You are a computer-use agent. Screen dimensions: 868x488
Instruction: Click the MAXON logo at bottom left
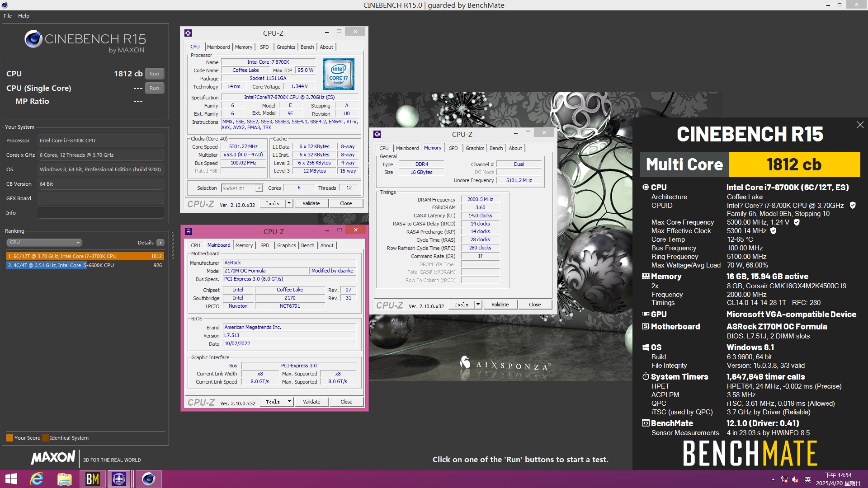53,457
